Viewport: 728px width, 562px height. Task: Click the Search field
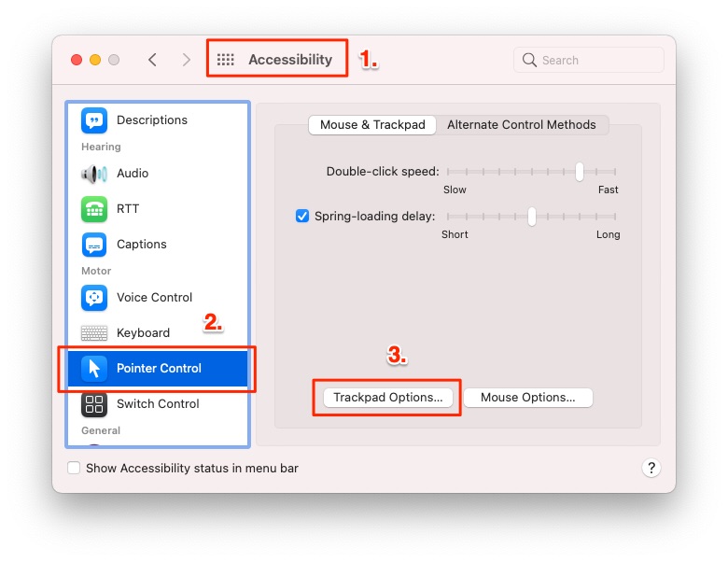coord(589,60)
